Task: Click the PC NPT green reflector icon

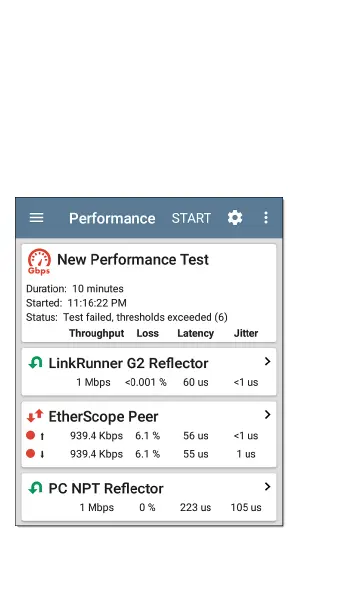Action: (x=36, y=488)
